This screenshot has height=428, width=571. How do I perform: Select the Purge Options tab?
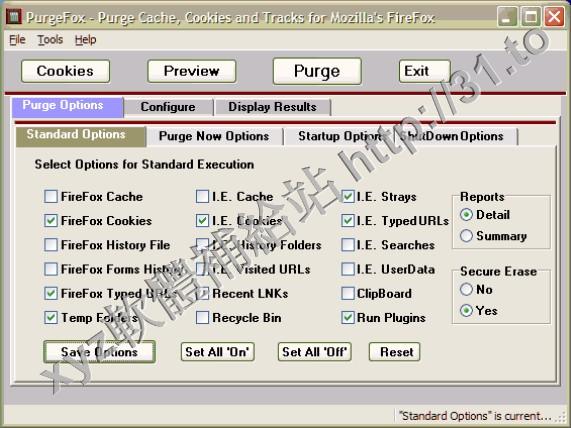[x=68, y=107]
